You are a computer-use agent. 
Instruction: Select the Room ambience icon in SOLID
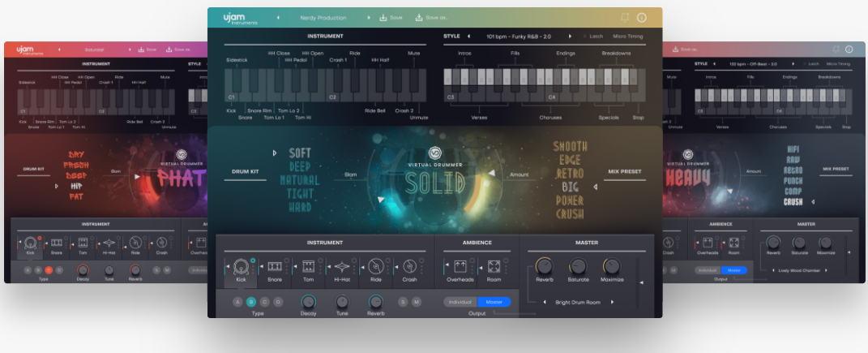[494, 266]
